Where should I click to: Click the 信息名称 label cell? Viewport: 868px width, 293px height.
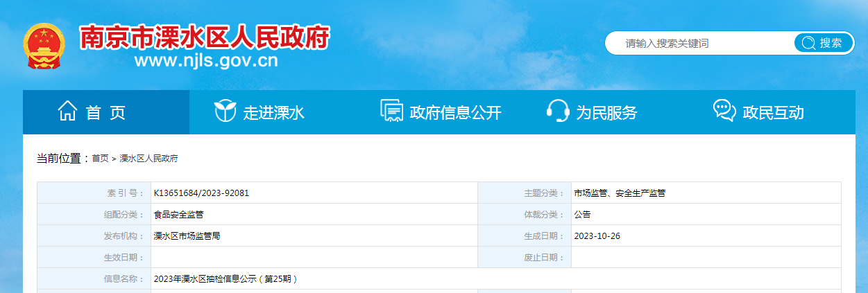point(94,279)
